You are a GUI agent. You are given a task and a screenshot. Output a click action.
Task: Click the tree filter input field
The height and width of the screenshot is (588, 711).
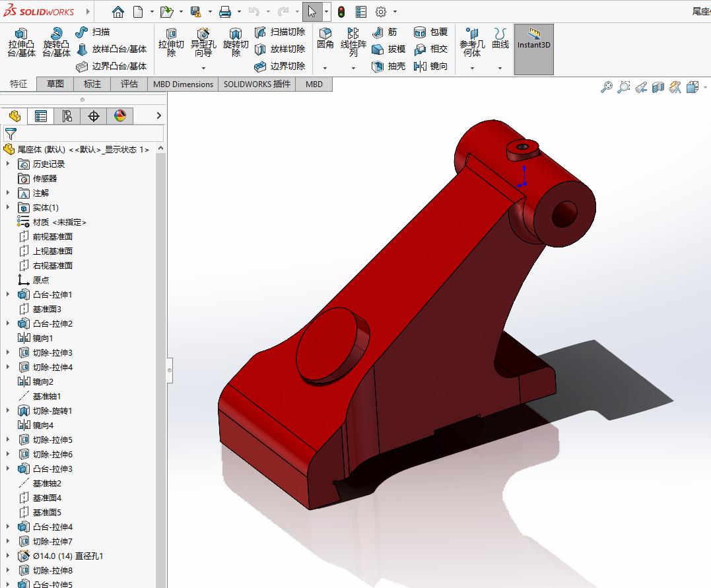click(x=83, y=133)
